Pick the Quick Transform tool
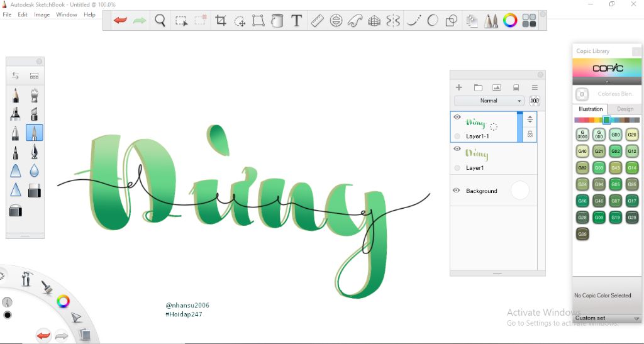644x344 pixels. [240, 21]
